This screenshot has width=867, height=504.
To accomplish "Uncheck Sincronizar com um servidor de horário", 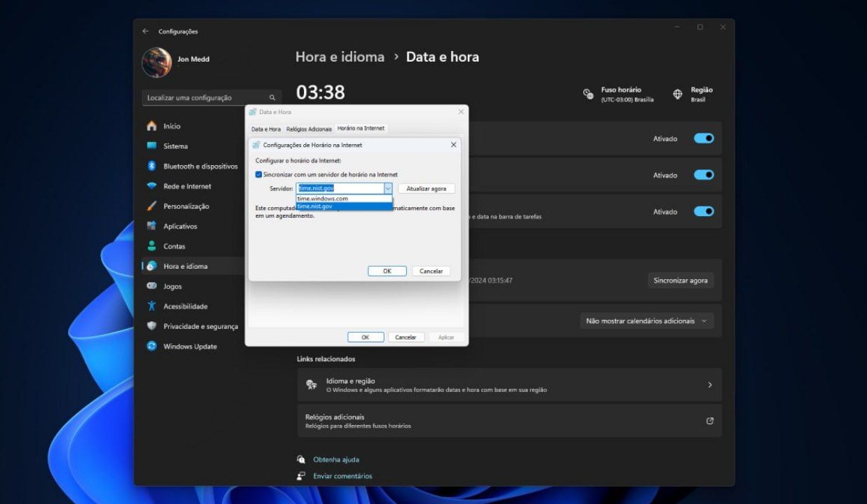I will pos(258,174).
